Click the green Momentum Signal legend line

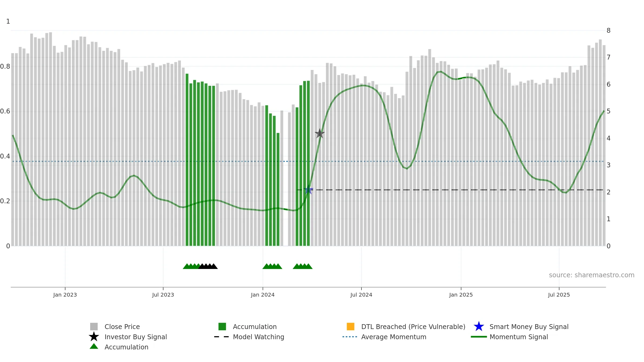[x=479, y=337]
